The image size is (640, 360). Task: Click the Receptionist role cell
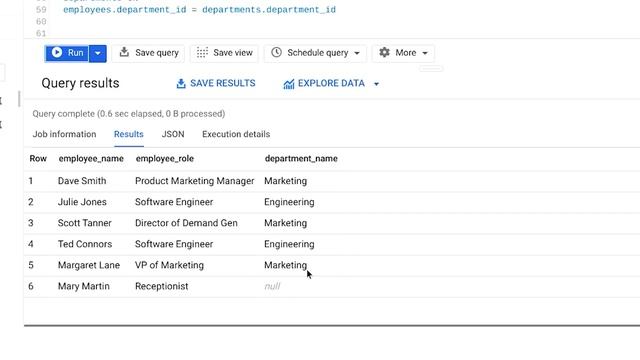tap(162, 286)
